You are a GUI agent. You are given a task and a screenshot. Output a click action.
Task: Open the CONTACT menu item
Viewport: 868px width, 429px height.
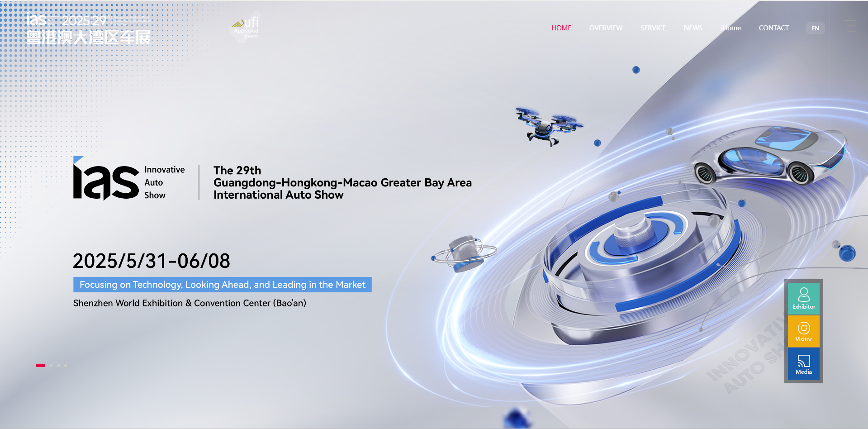point(773,28)
